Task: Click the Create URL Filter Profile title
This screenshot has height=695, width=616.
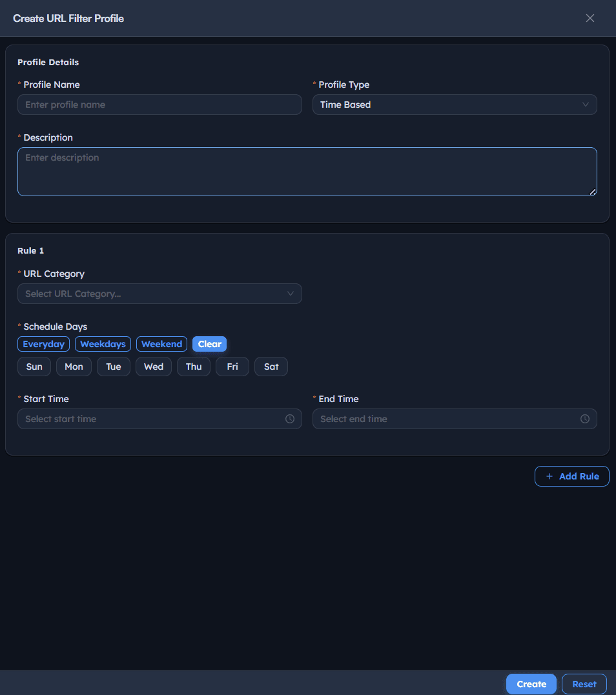Action: [x=68, y=18]
